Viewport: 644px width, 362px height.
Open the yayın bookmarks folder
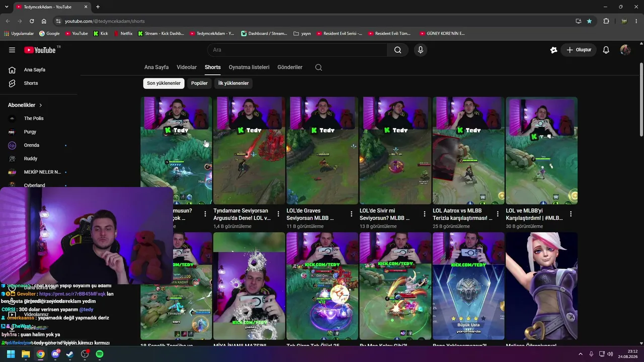[302, 34]
